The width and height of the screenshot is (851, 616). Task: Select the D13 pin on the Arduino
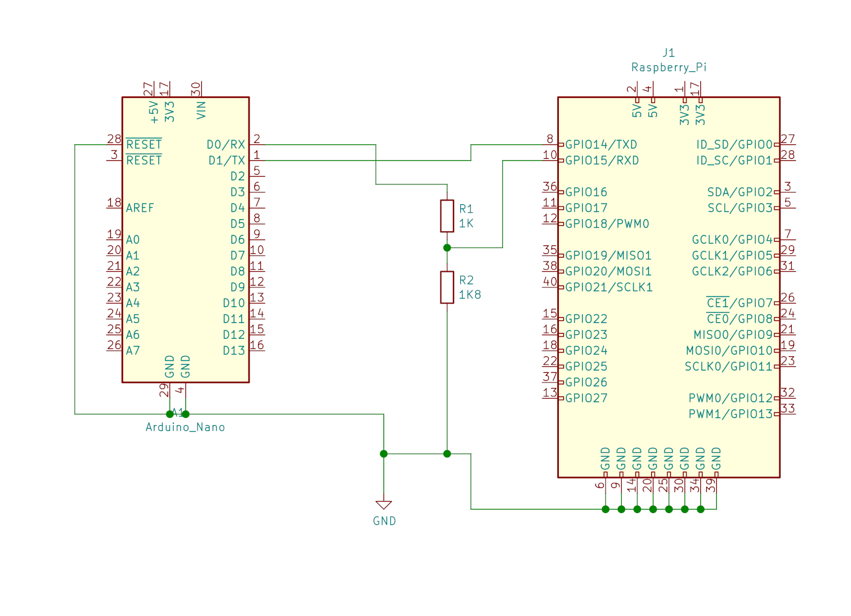tap(234, 351)
